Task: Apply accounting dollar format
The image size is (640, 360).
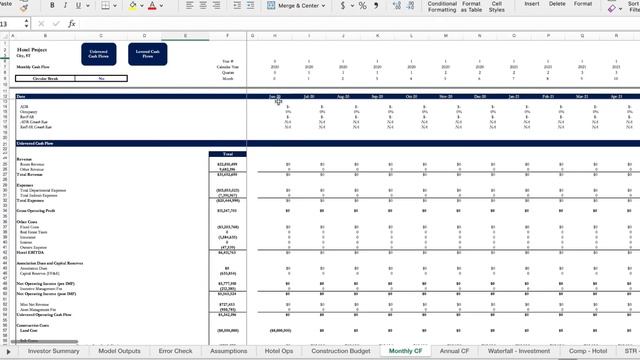Action: [343, 5]
